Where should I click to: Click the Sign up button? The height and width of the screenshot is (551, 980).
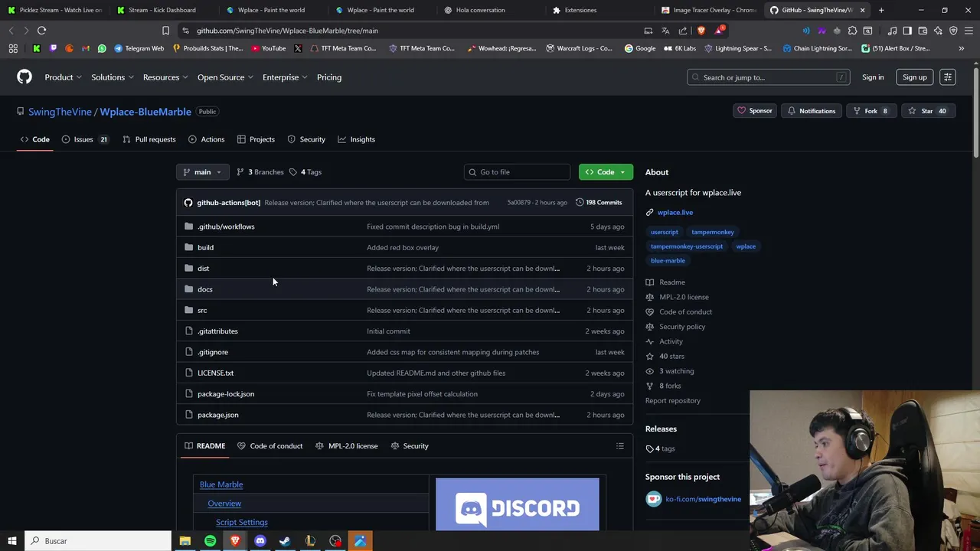tap(914, 77)
